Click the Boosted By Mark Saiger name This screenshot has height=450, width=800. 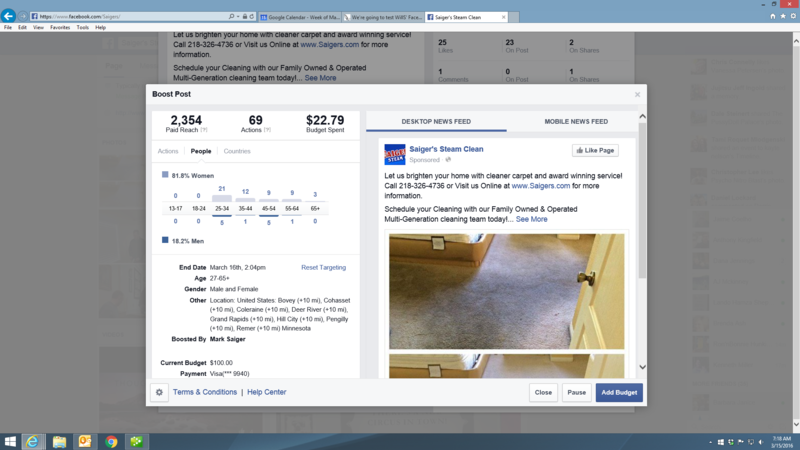click(228, 339)
